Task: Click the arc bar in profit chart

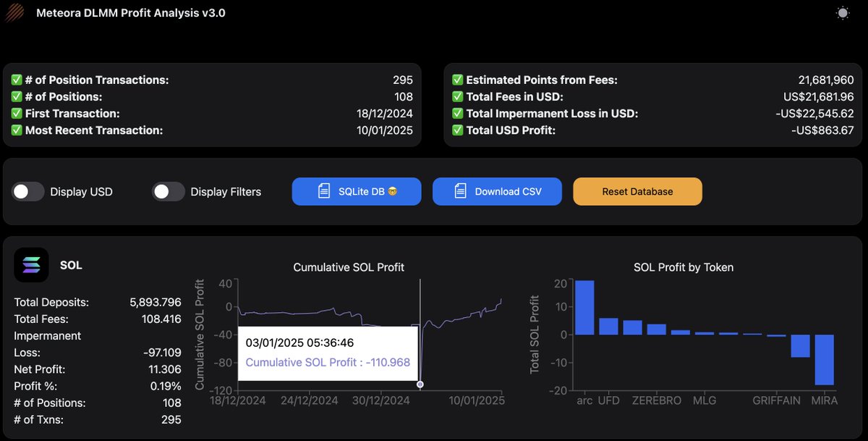Action: coord(584,308)
